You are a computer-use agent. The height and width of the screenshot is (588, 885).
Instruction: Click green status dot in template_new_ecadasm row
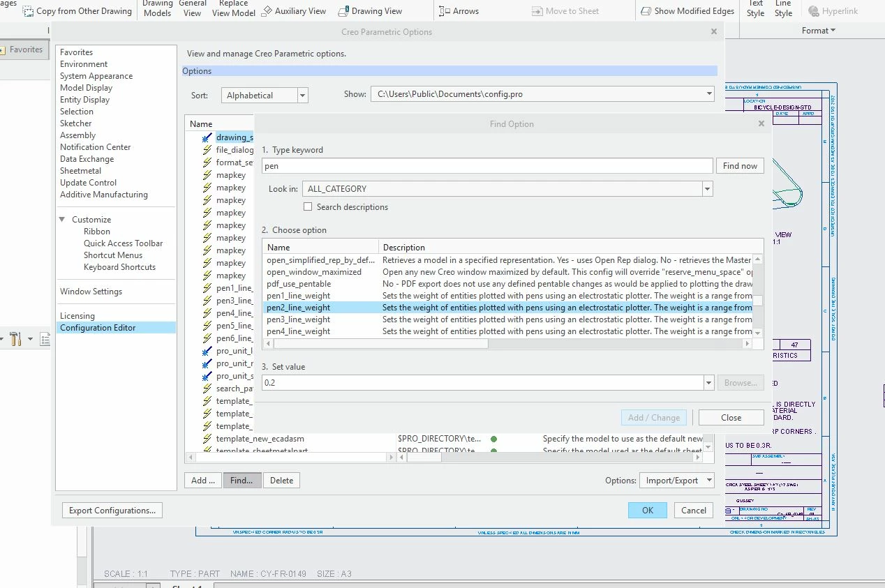click(x=493, y=439)
